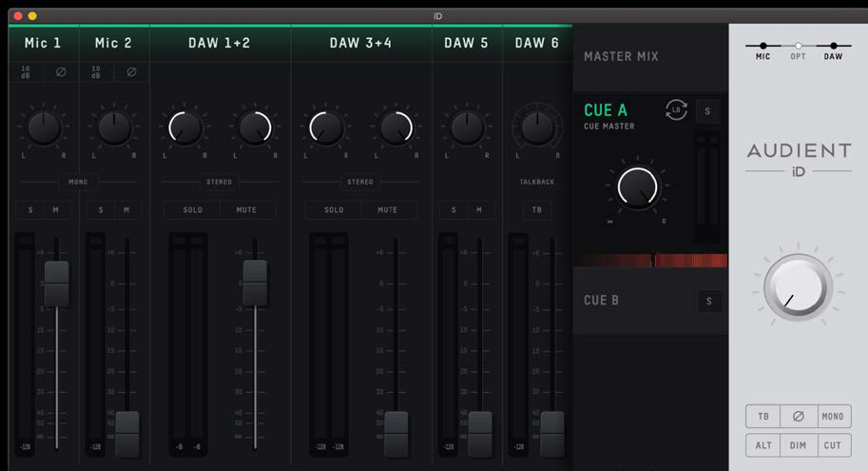Toggle monitor phase invert icon beside TB
Viewport: 868px width, 471px height.
(799, 416)
